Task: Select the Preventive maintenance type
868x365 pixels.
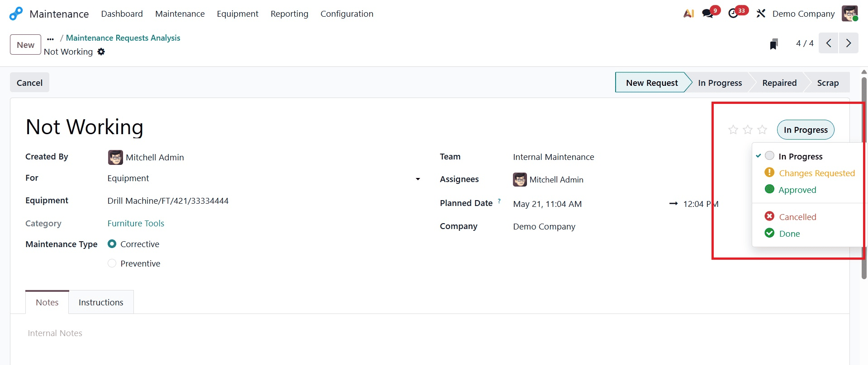Action: pos(112,263)
